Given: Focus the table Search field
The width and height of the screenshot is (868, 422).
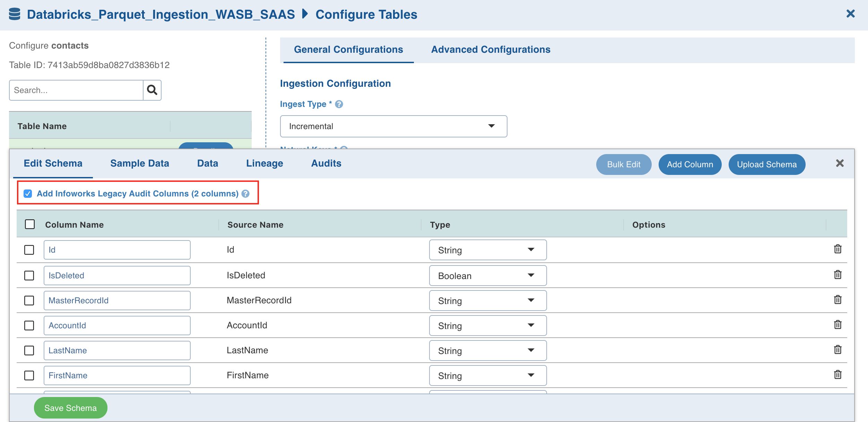Looking at the screenshot, I should 76,90.
